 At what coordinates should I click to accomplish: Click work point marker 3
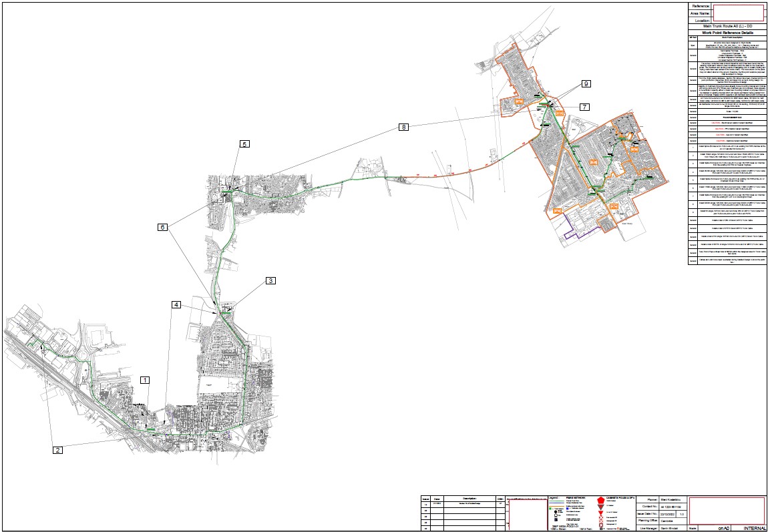271,281
